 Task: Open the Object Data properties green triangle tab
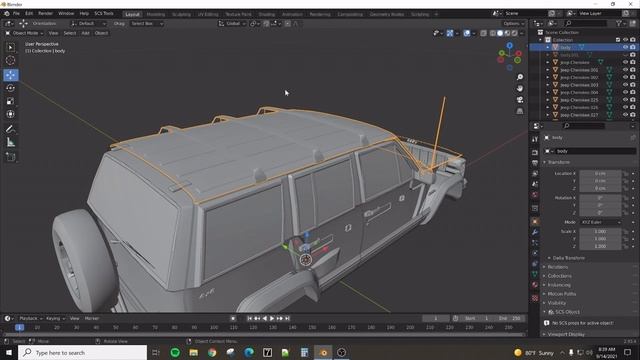535,274
